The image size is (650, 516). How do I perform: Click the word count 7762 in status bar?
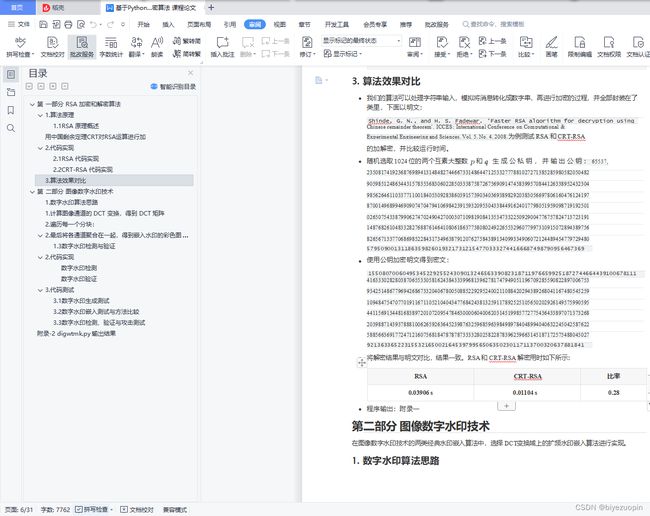pyautogui.click(x=55, y=509)
